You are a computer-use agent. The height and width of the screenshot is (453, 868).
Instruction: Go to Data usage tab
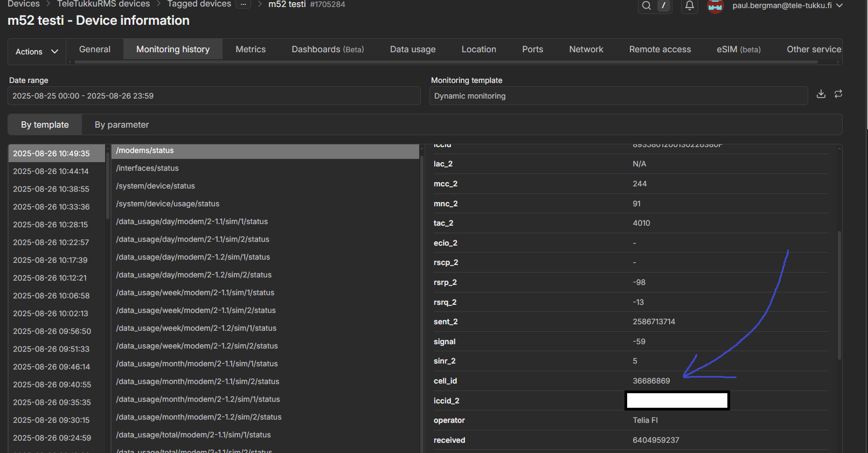pyautogui.click(x=413, y=49)
